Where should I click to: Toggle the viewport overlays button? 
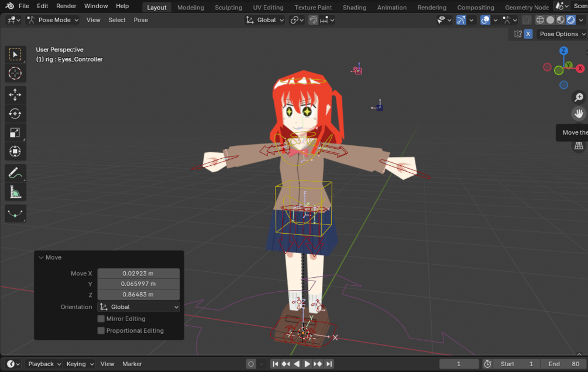pyautogui.click(x=485, y=20)
